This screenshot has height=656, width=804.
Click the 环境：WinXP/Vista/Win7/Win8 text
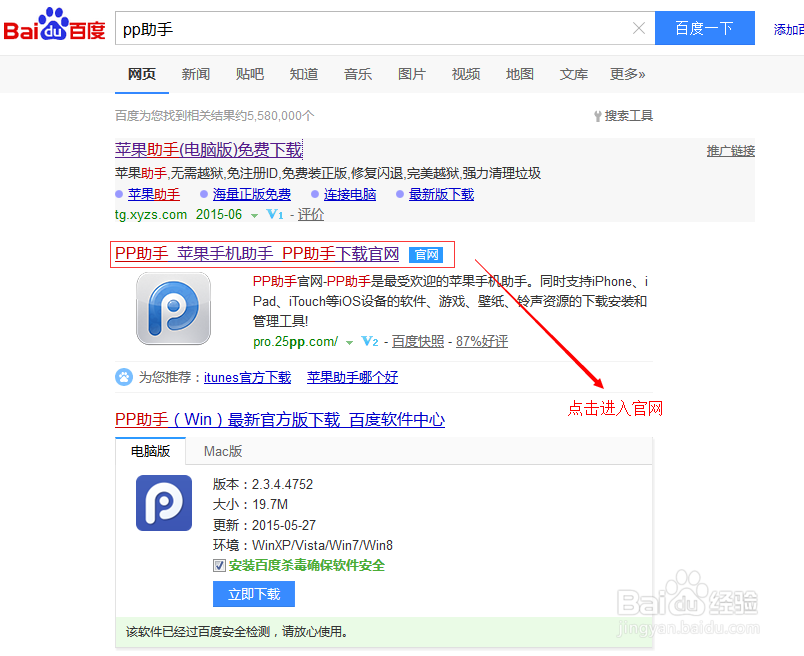[303, 545]
